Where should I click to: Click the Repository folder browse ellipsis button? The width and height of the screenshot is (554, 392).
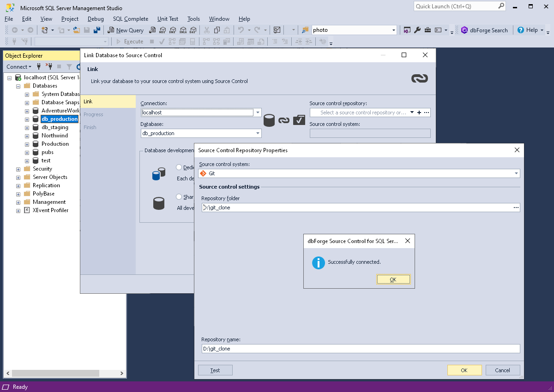point(516,208)
